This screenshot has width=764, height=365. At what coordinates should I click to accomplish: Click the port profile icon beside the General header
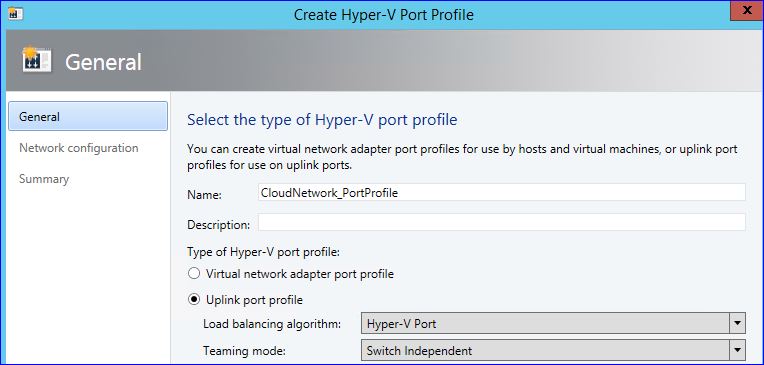36,60
